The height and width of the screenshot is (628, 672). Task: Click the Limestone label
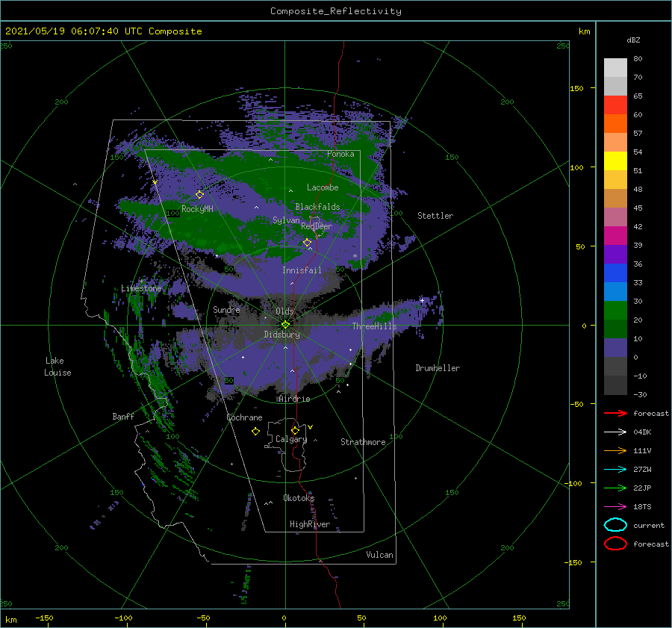click(141, 288)
